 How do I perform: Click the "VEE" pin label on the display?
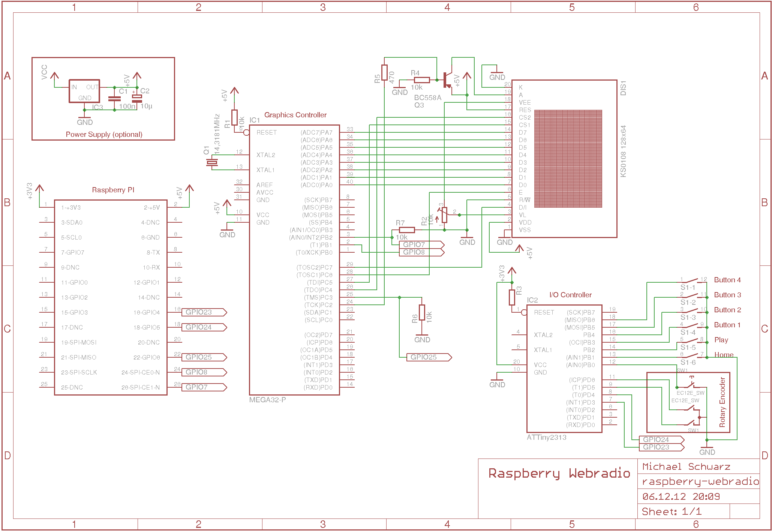click(525, 103)
